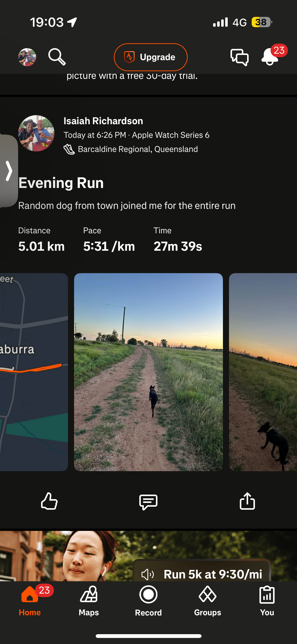Image resolution: width=297 pixels, height=644 pixels.
Task: Open the messages chat bubbles icon
Action: pyautogui.click(x=239, y=57)
